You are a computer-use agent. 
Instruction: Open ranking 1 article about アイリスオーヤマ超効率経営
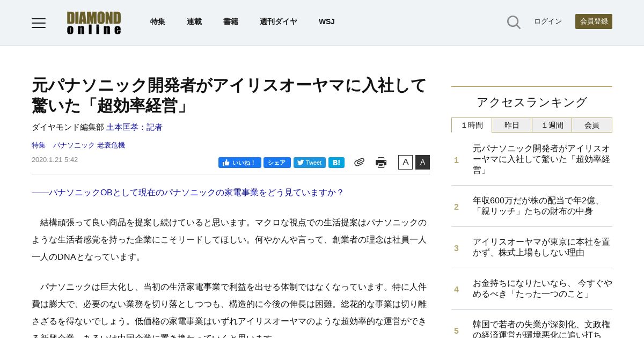tap(541, 159)
